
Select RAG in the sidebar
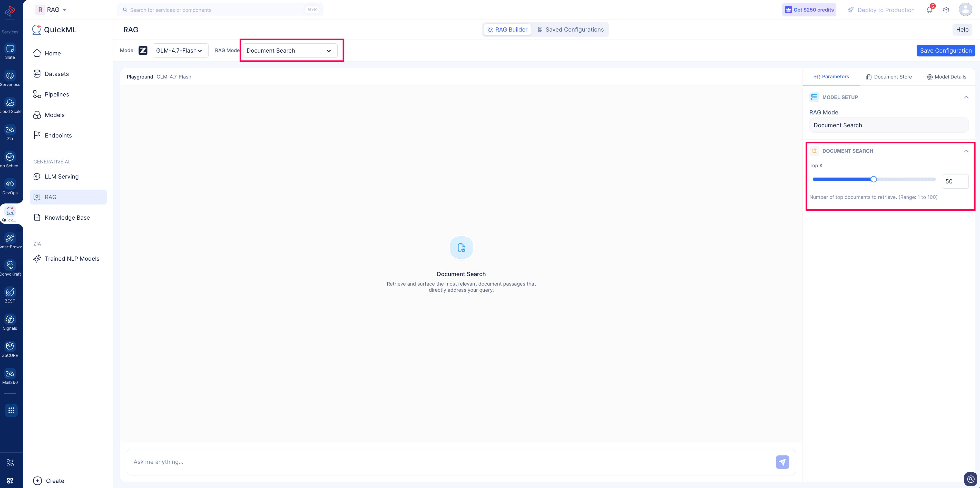pos(68,197)
